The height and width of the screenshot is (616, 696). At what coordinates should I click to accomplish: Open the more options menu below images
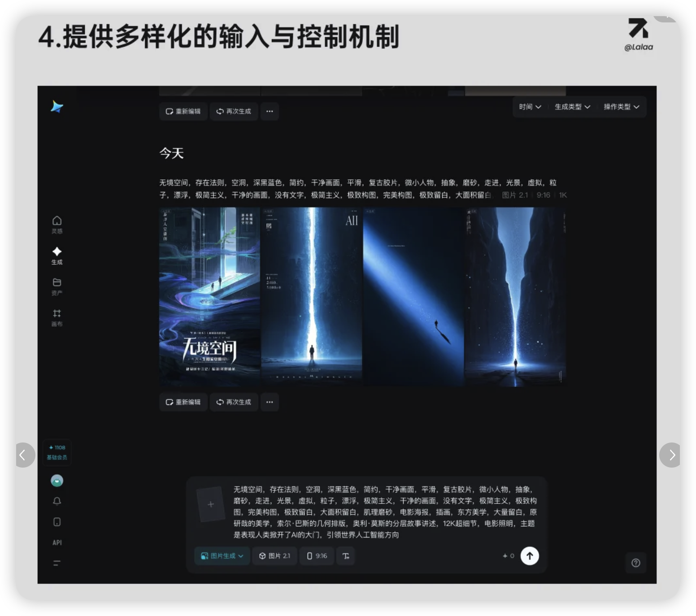tap(270, 402)
